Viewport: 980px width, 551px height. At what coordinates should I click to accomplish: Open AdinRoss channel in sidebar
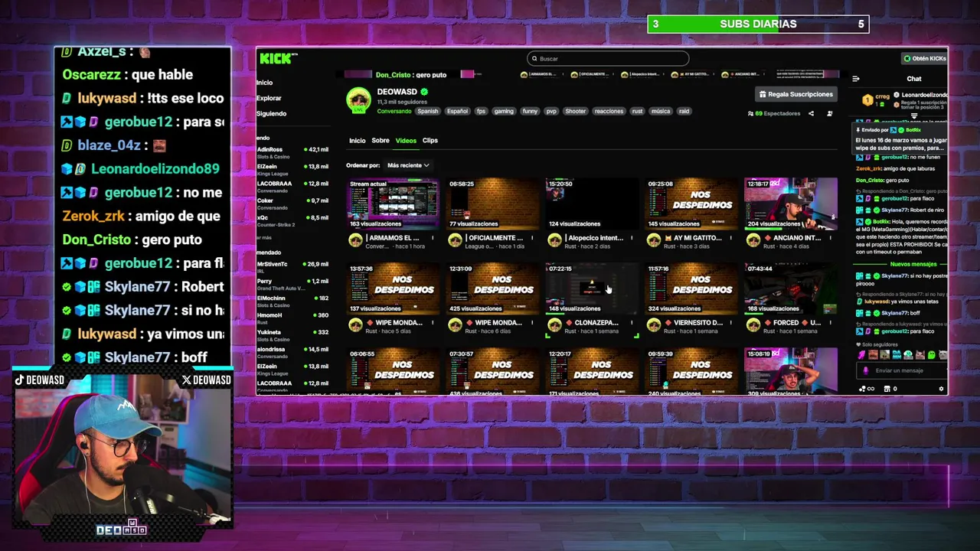292,152
